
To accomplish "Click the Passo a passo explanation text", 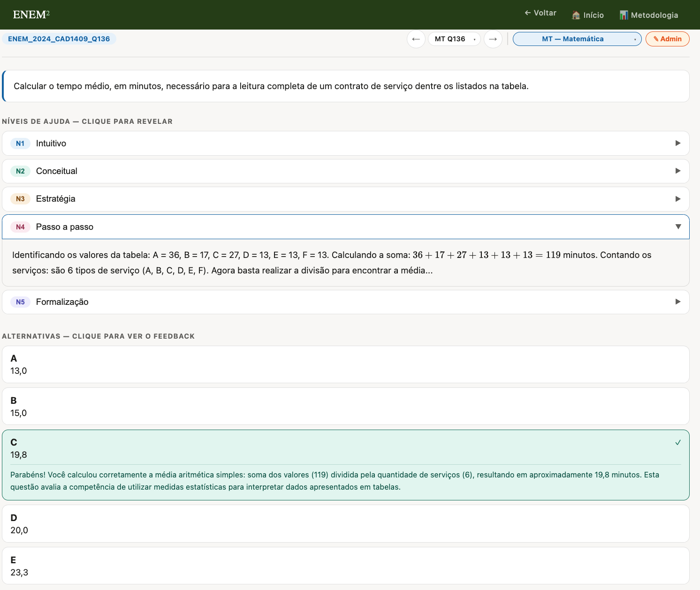I will click(332, 263).
